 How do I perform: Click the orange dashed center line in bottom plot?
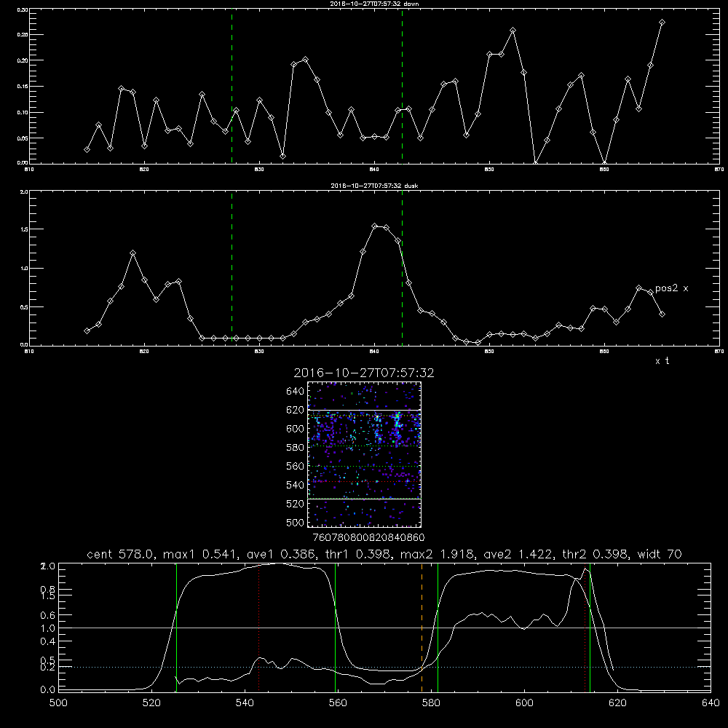(422, 628)
